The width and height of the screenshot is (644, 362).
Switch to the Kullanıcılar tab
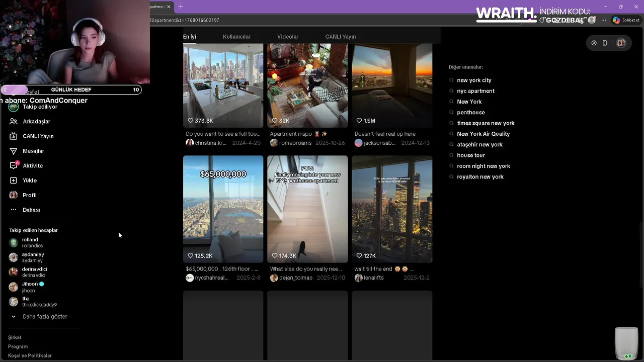236,37
